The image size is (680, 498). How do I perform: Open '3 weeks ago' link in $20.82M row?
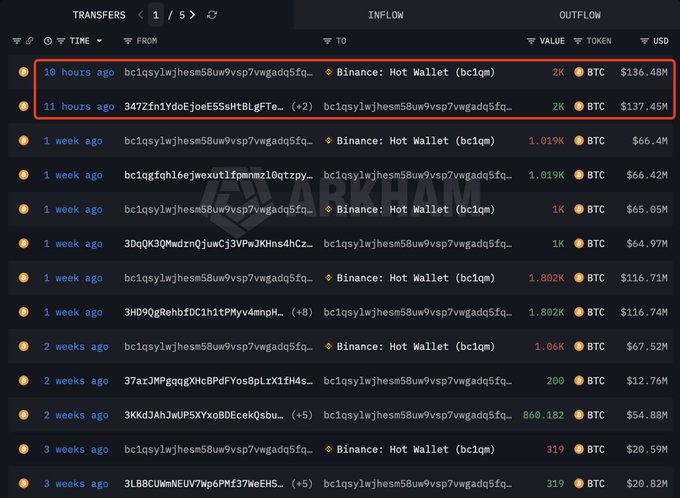tap(76, 483)
